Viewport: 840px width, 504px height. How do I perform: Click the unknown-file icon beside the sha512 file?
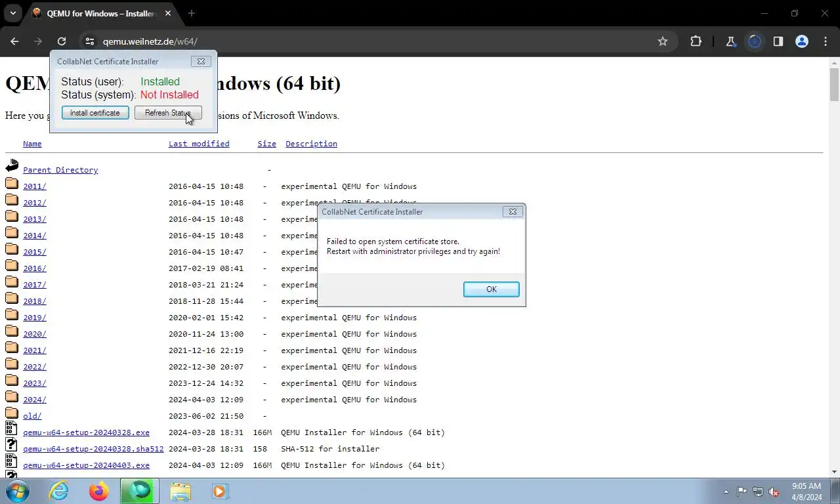[11, 444]
